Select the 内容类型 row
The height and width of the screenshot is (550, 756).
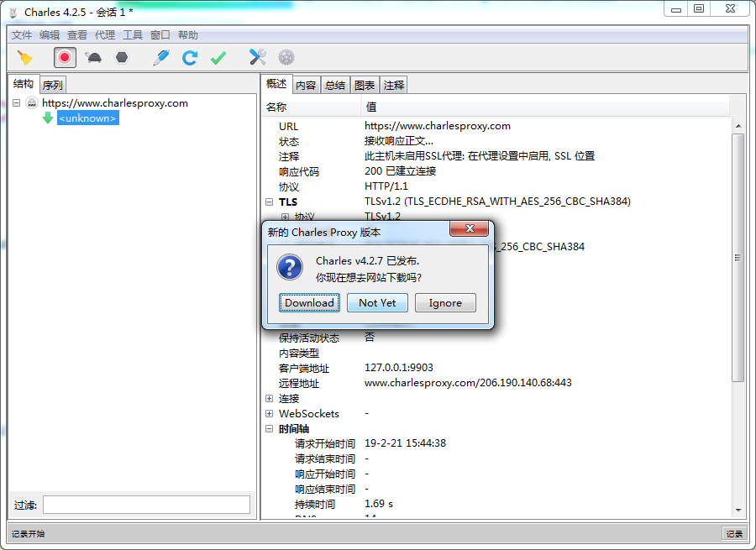496,353
